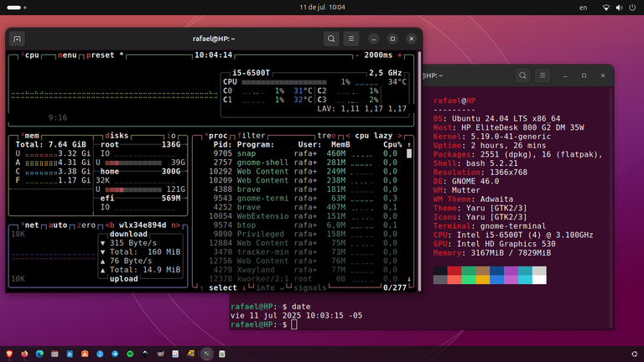Image resolution: width=644 pixels, height=362 pixels.
Task: Toggle the btop 'cpu' box label
Action: [x=30, y=55]
